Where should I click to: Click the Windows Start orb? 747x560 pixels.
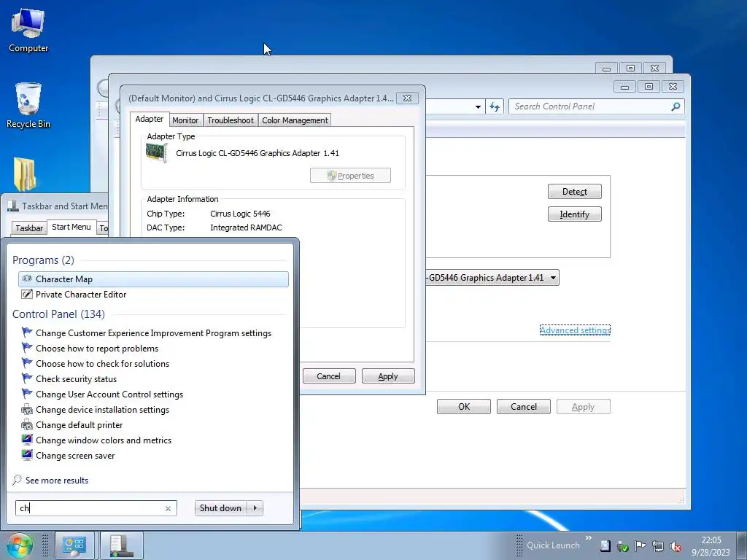tap(20, 545)
